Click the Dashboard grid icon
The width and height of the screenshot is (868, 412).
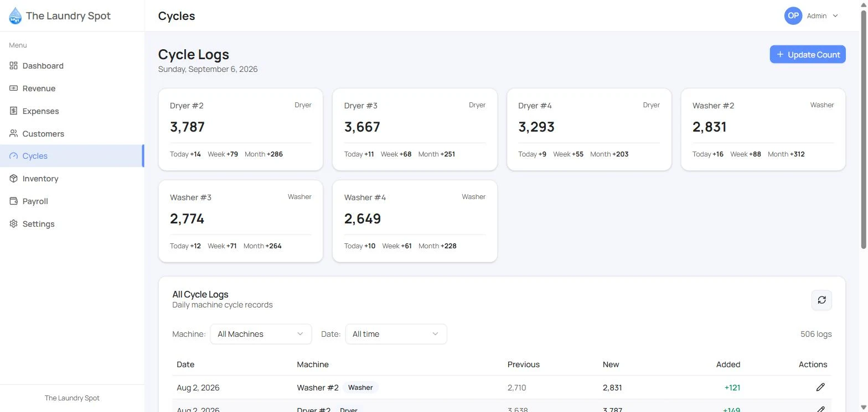click(x=14, y=66)
